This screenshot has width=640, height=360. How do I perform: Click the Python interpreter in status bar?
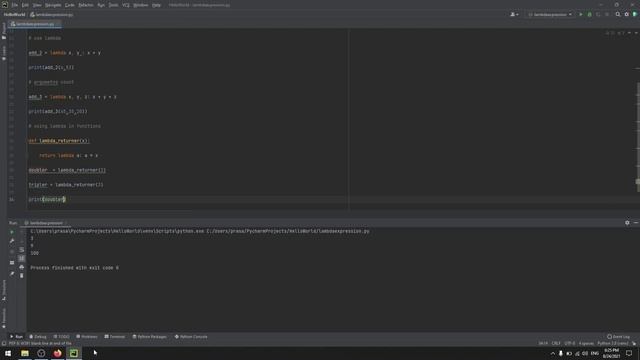[613, 344]
